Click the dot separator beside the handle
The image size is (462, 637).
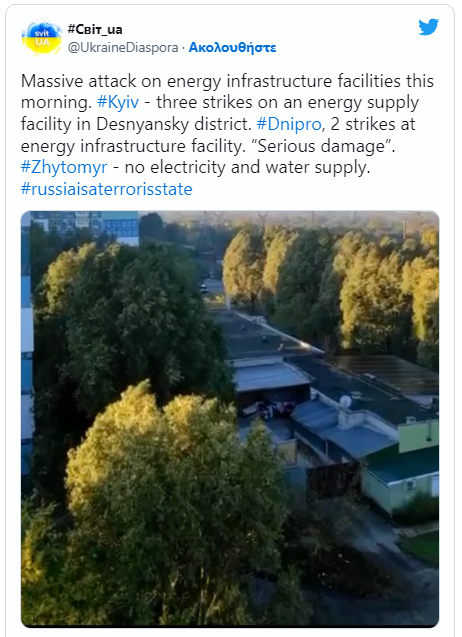[183, 48]
